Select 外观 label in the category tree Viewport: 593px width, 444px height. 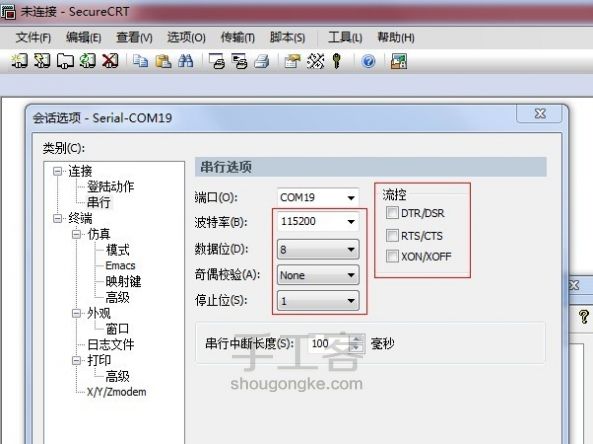coord(99,313)
